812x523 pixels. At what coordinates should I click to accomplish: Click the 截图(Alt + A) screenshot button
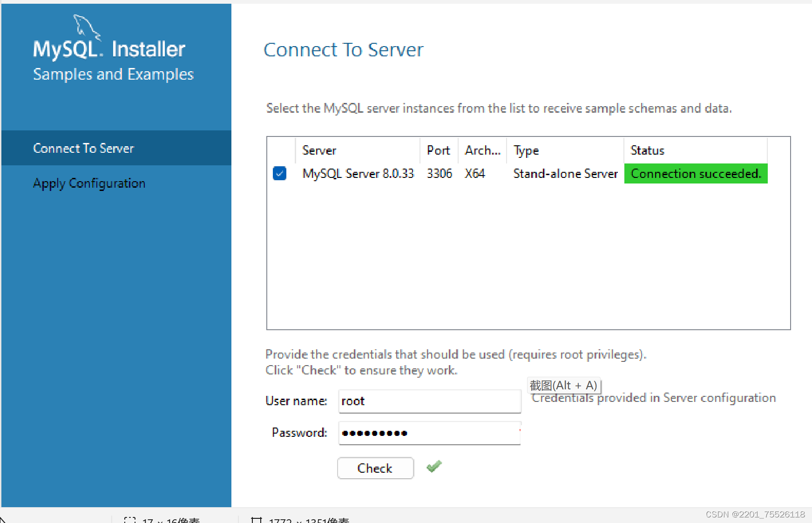click(563, 385)
